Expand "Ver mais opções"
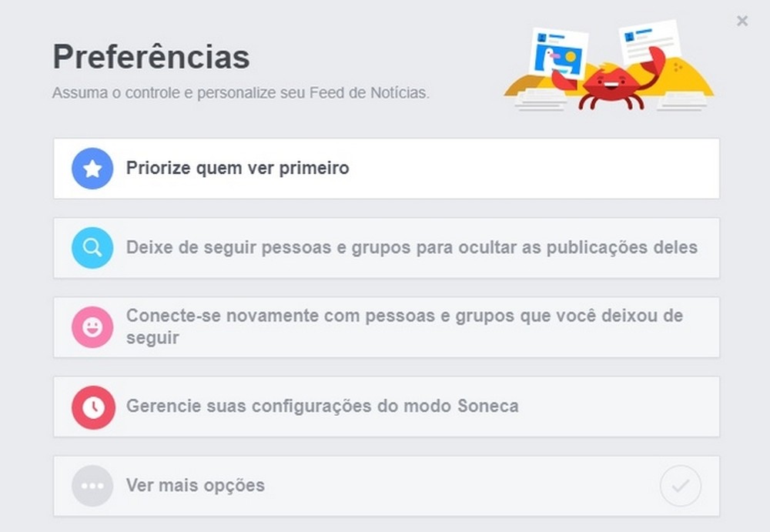 196,486
